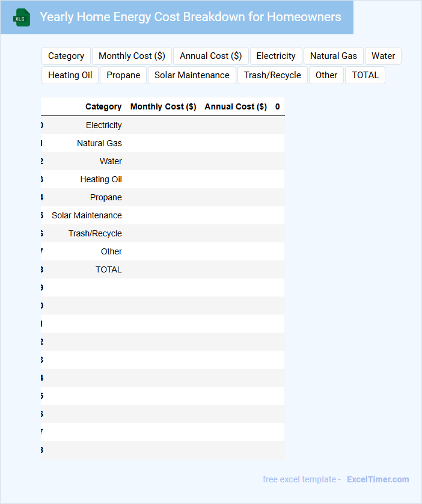The height and width of the screenshot is (504, 422).
Task: Select the TOTAL row cell in table
Action: tap(109, 269)
